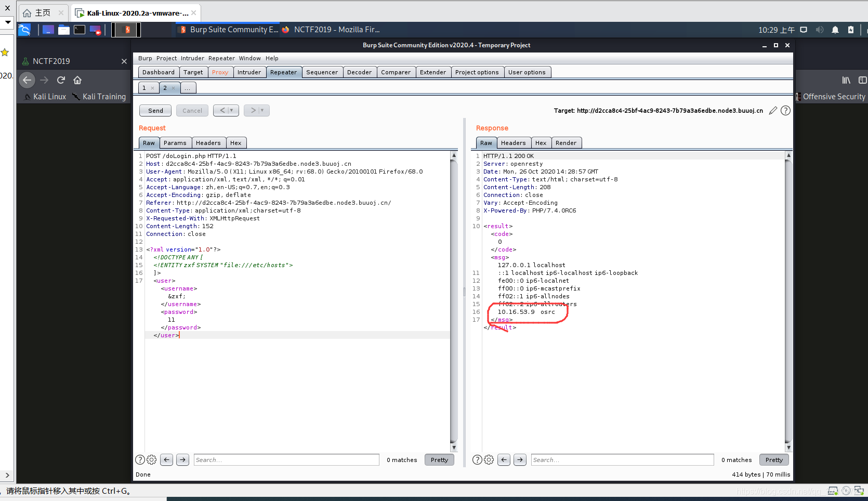Click the volume icon in panel

[820, 30]
